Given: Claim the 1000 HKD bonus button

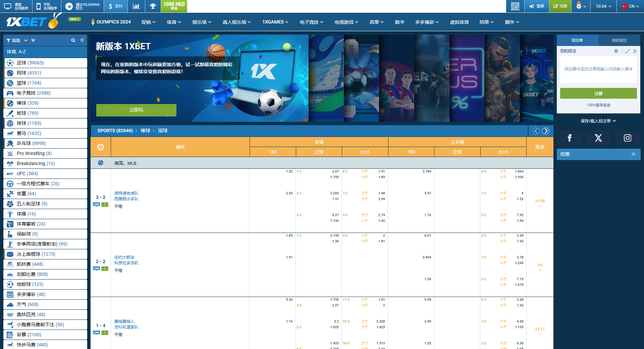Looking at the screenshot, I should point(174,6).
